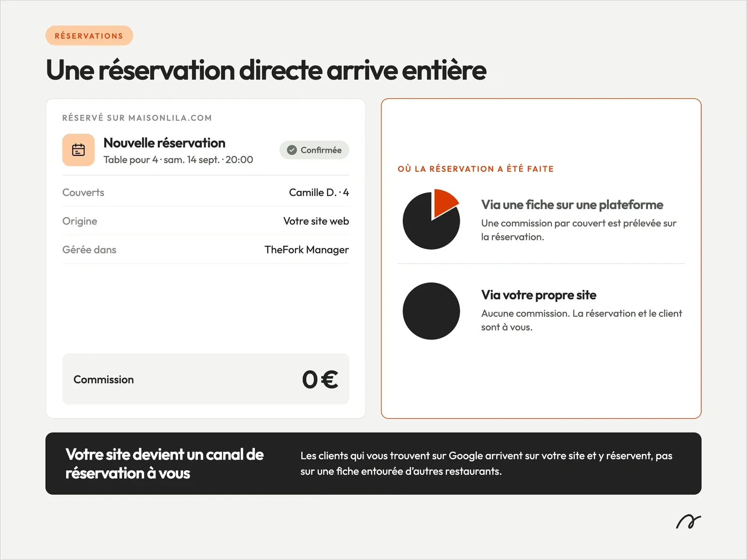Click the "Couverts" row label
The height and width of the screenshot is (560, 747).
tap(83, 192)
